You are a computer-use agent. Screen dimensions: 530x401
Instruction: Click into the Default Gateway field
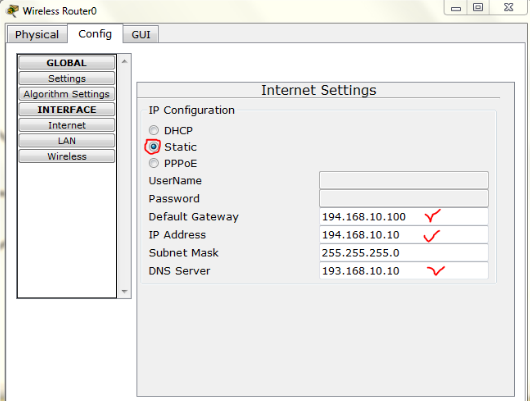point(404,217)
